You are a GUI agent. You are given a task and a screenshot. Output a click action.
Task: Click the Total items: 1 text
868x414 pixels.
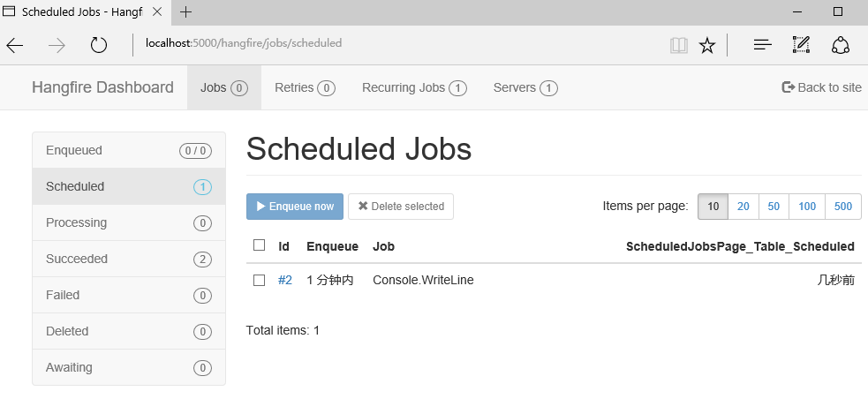283,330
